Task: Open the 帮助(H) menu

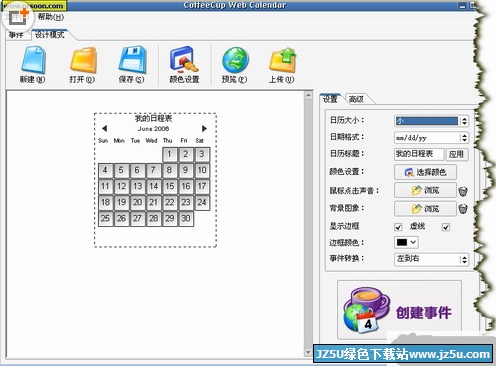Action: point(50,17)
